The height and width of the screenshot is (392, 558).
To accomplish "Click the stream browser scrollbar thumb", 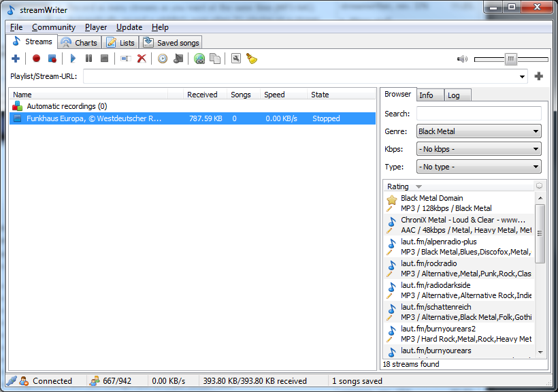I will coord(540,233).
